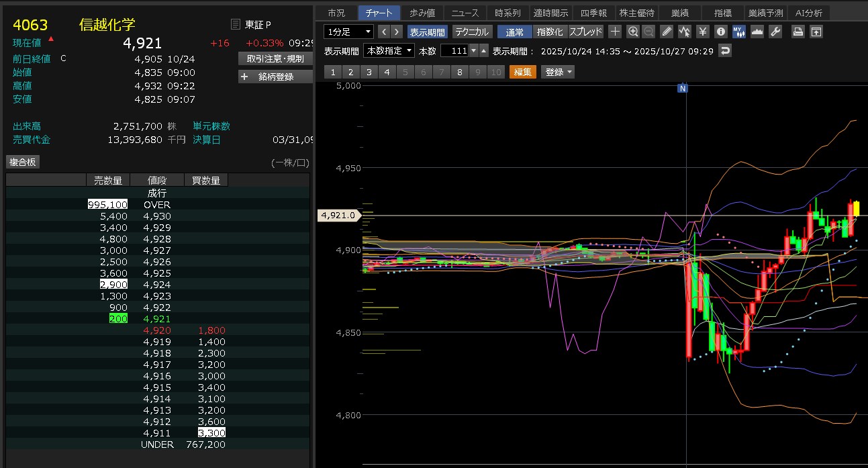Click the crosshair cursor icon in chart toolbar
This screenshot has width=868, height=468.
pyautogui.click(x=615, y=32)
